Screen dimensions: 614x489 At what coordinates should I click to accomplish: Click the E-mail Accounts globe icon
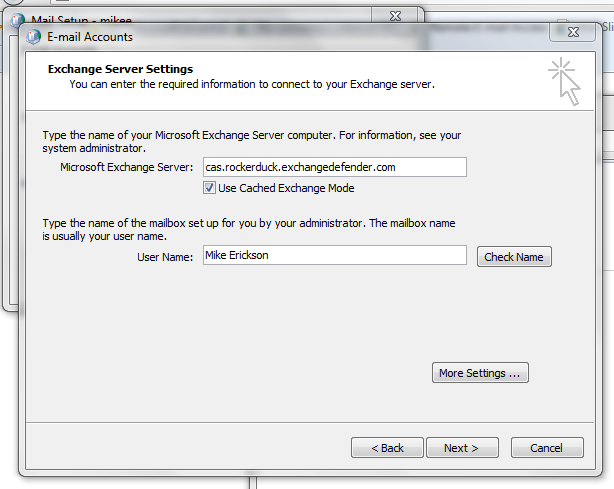click(33, 37)
